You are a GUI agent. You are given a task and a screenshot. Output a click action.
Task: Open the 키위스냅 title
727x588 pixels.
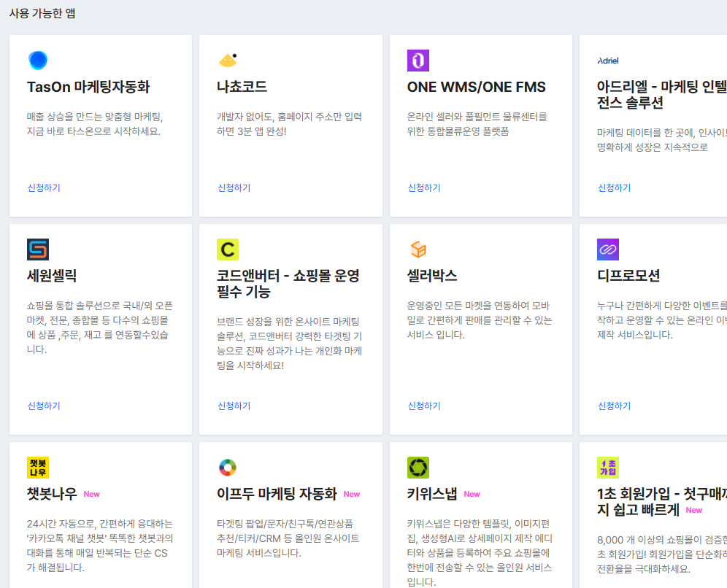click(432, 494)
